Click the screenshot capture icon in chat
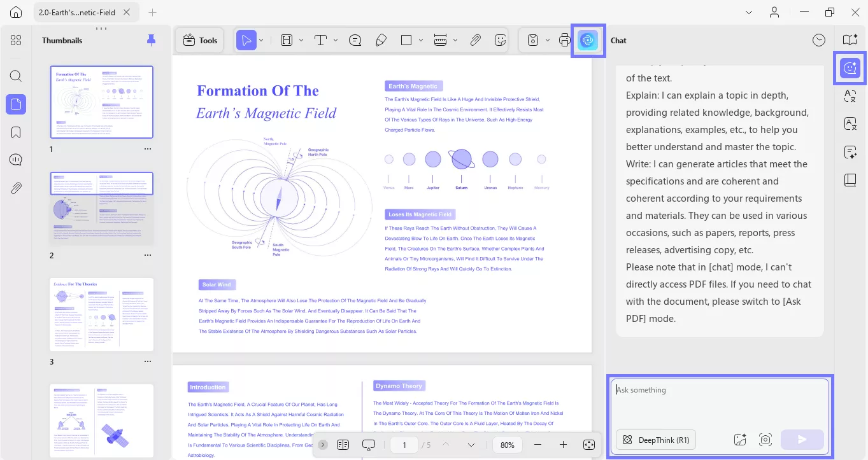 (765, 440)
